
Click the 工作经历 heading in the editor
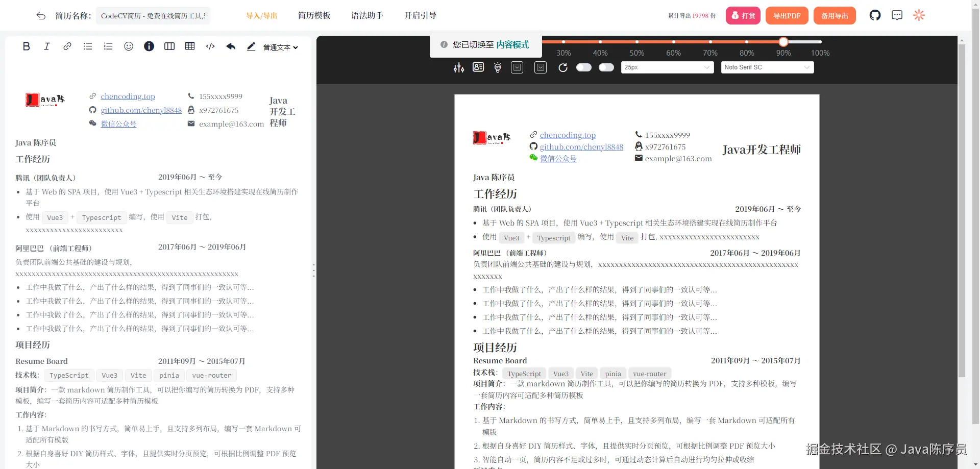33,159
